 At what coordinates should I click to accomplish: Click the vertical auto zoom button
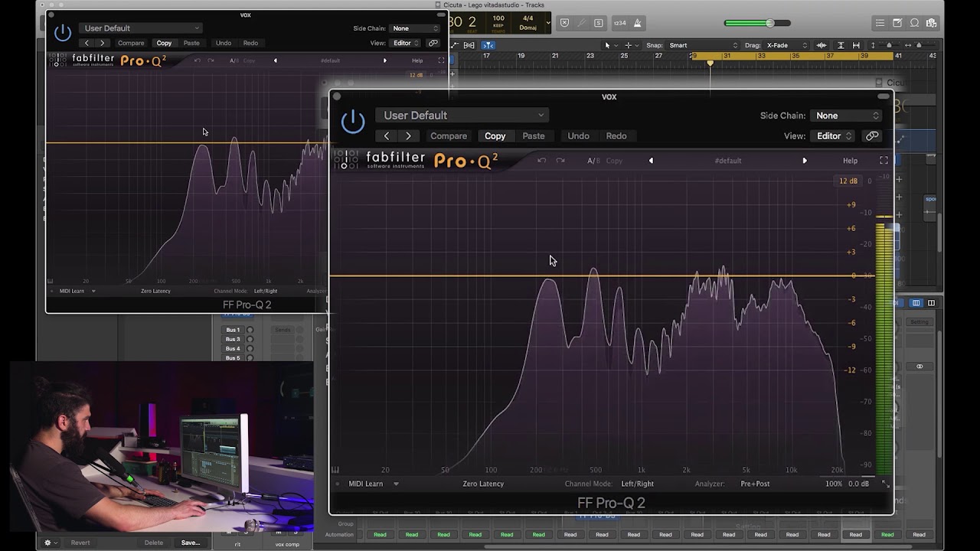pyautogui.click(x=841, y=45)
